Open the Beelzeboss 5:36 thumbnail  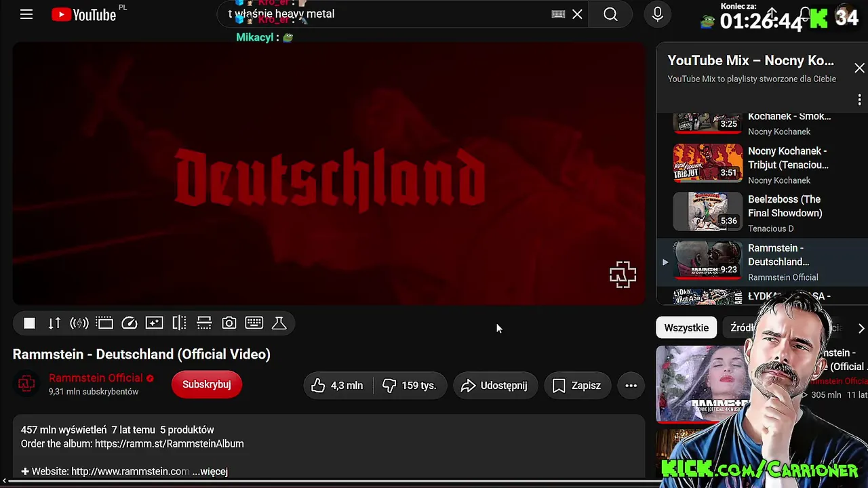tap(707, 212)
